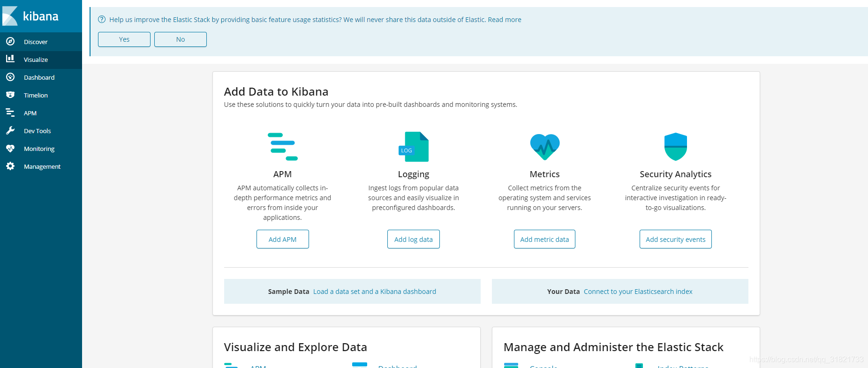Click the Dashboard gauge icon in sidebar
868x368 pixels.
click(10, 77)
